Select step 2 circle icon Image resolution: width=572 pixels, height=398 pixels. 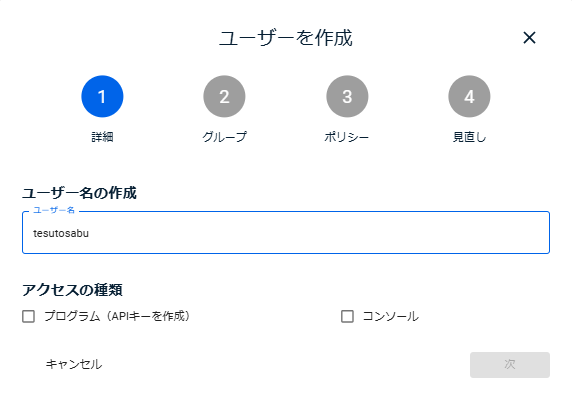(x=224, y=96)
